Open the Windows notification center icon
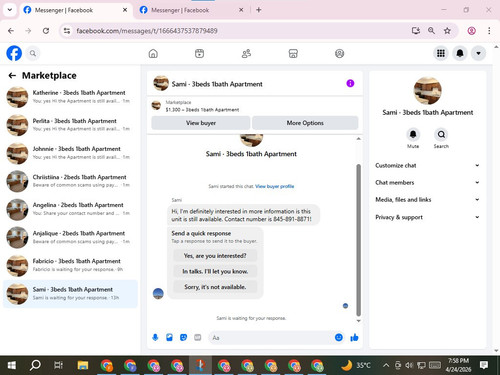 [484, 365]
